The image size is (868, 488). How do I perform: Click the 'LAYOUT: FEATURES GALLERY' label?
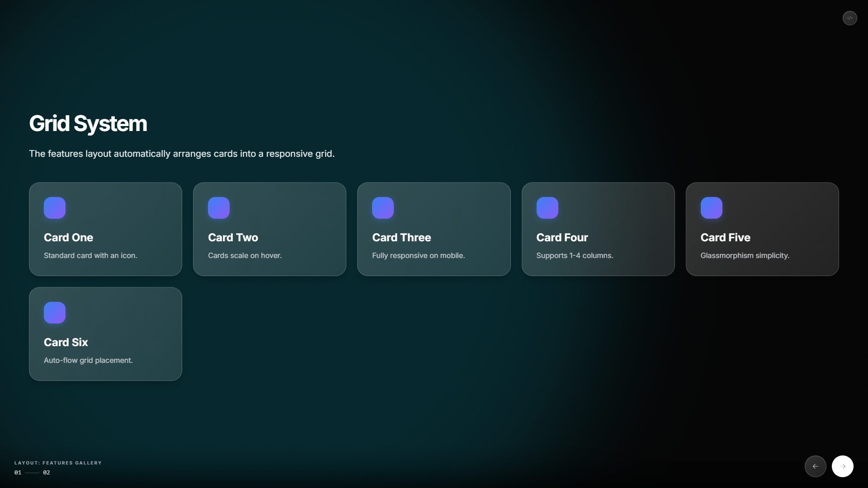click(x=58, y=462)
